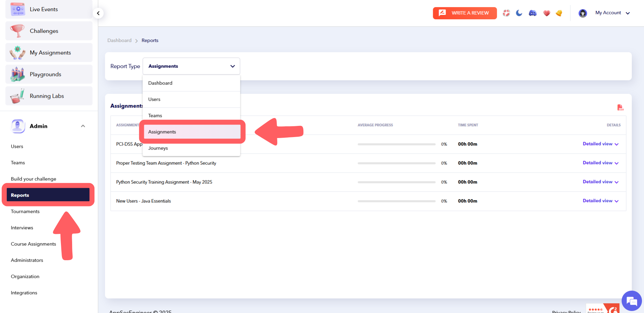
Task: Click the red heart icon
Action: [x=546, y=13]
